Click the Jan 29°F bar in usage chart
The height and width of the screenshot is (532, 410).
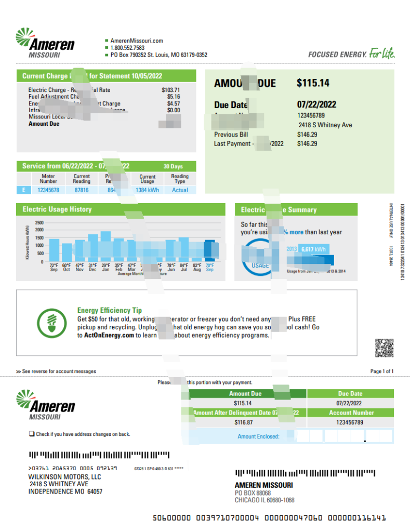coord(105,246)
